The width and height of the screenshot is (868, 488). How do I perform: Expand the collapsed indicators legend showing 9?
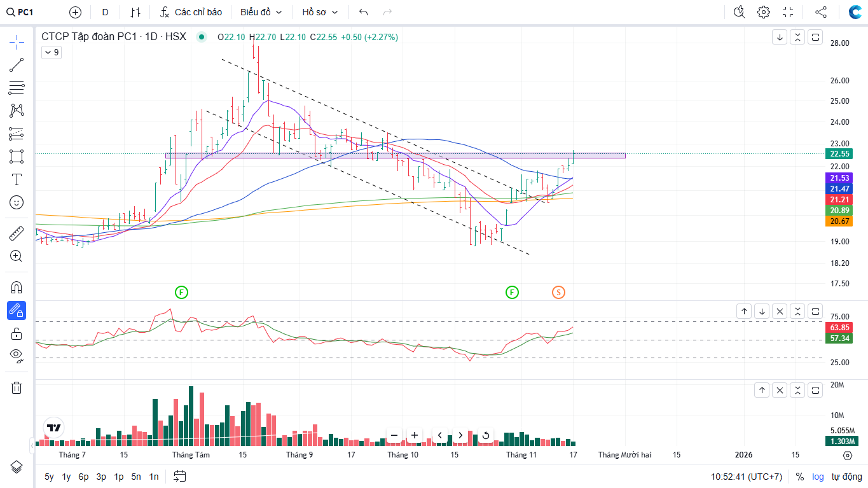52,52
